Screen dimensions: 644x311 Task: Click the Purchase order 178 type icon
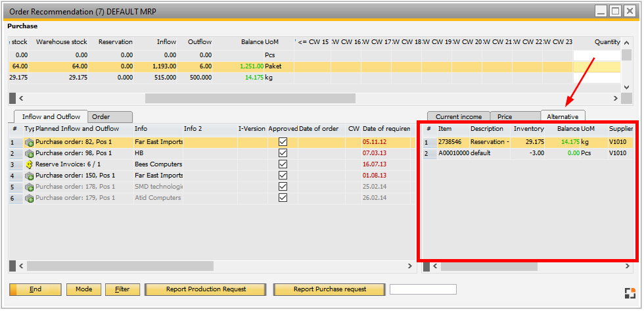[29, 187]
